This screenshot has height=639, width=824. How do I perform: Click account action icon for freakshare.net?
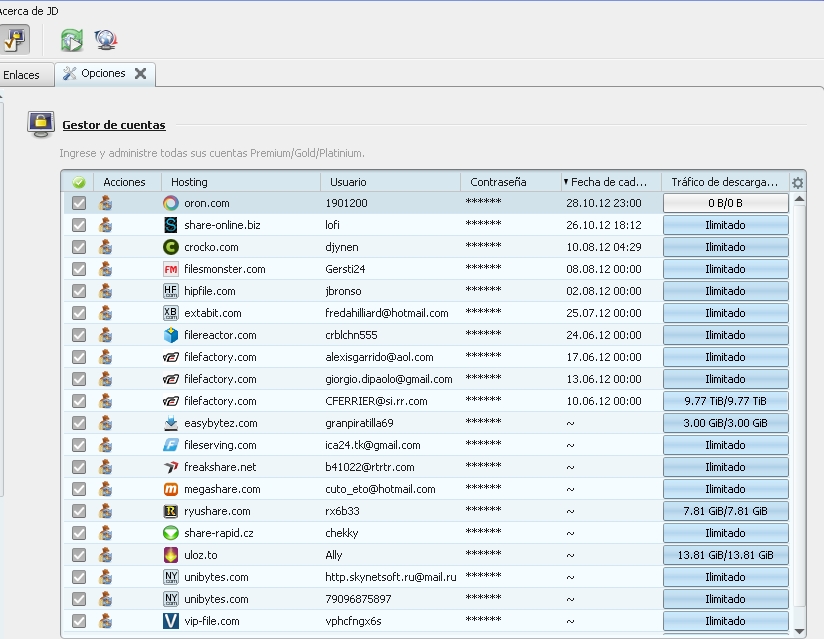pos(105,467)
